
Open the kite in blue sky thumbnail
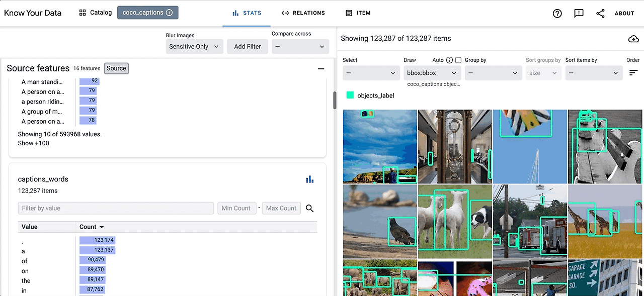pyautogui.click(x=530, y=146)
